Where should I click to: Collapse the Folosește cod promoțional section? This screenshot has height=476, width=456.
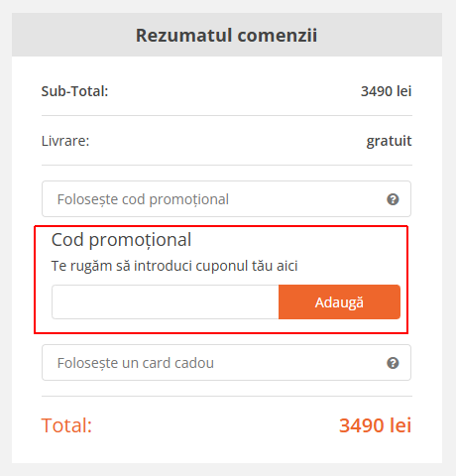coord(226,199)
